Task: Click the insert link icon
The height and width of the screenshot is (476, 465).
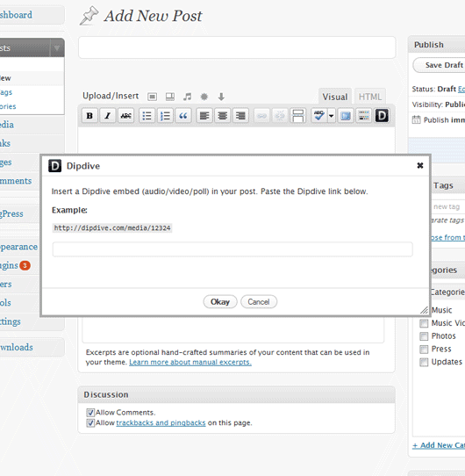Action: (x=261, y=116)
